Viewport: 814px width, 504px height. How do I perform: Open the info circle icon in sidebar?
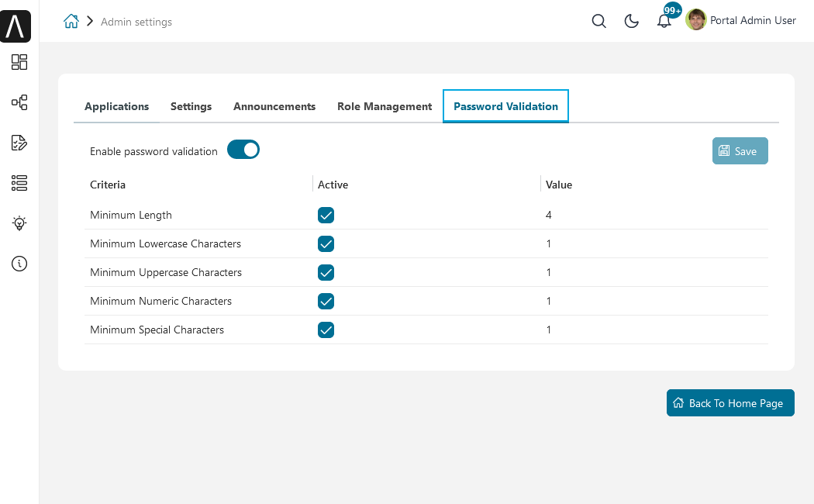19,264
